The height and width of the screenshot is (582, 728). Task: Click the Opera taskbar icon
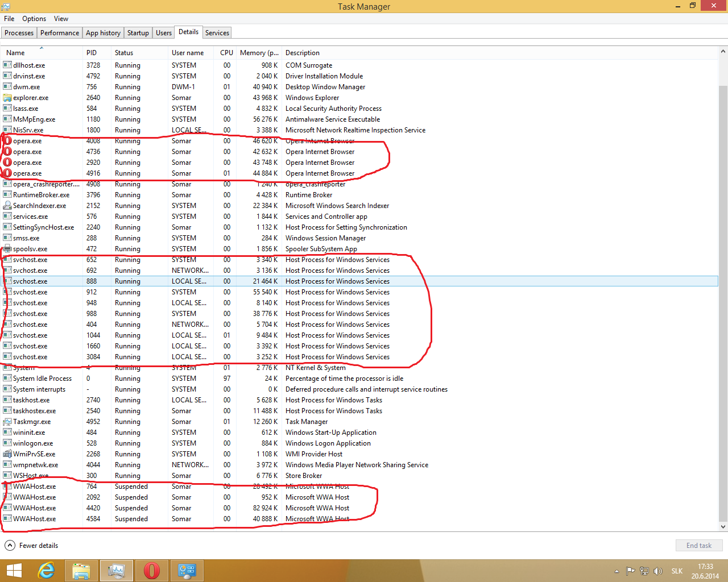click(x=152, y=571)
